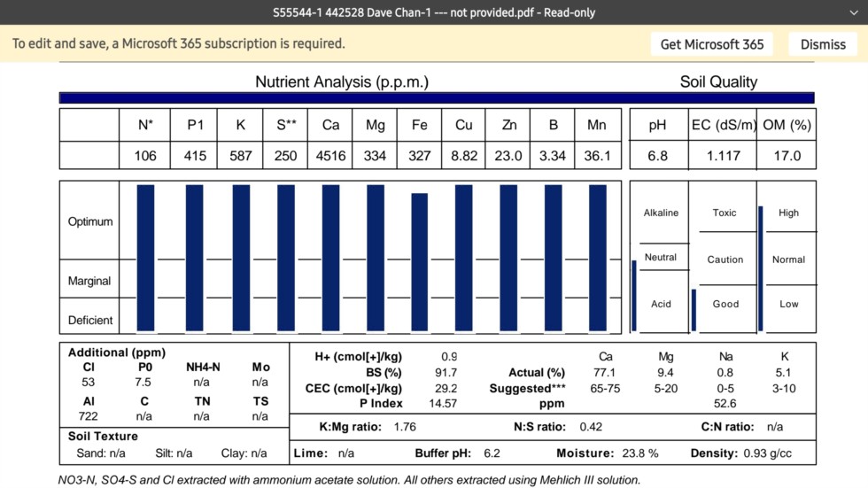The height and width of the screenshot is (488, 868).
Task: Click the Alkaline label in pH scale
Action: point(661,213)
